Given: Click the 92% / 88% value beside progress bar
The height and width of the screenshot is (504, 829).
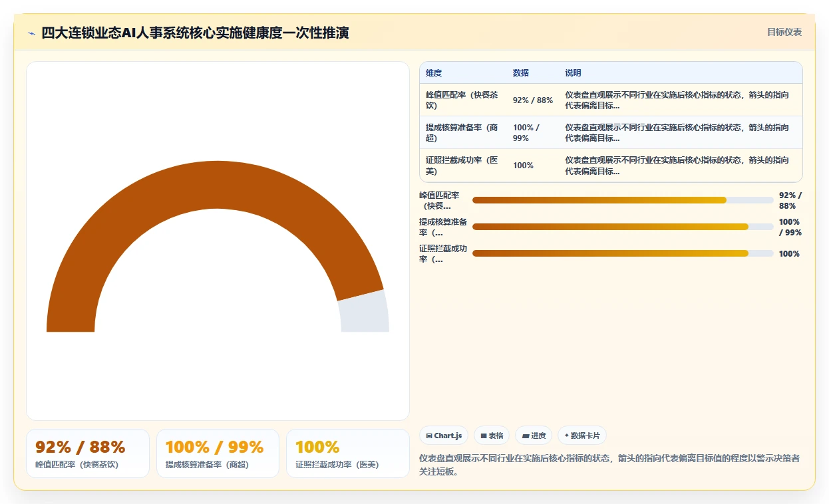Looking at the screenshot, I should 790,200.
